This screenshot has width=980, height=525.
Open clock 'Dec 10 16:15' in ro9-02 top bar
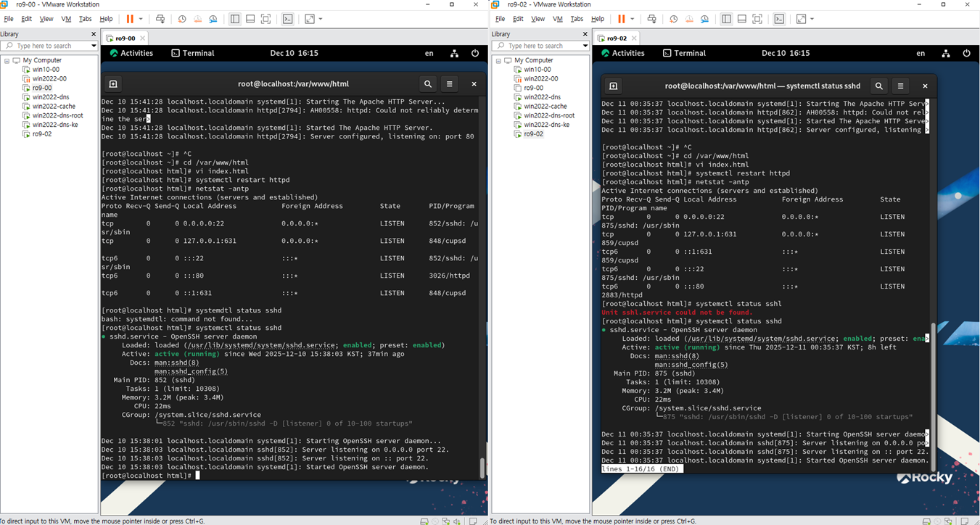(786, 53)
